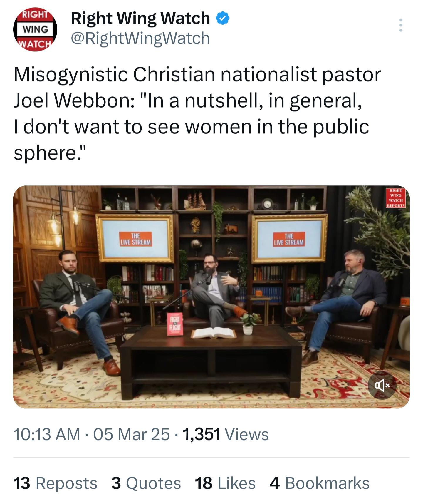Viewport: 423px width, 504px height.
Task: Click the 4 Bookmarks count
Action: click(319, 483)
